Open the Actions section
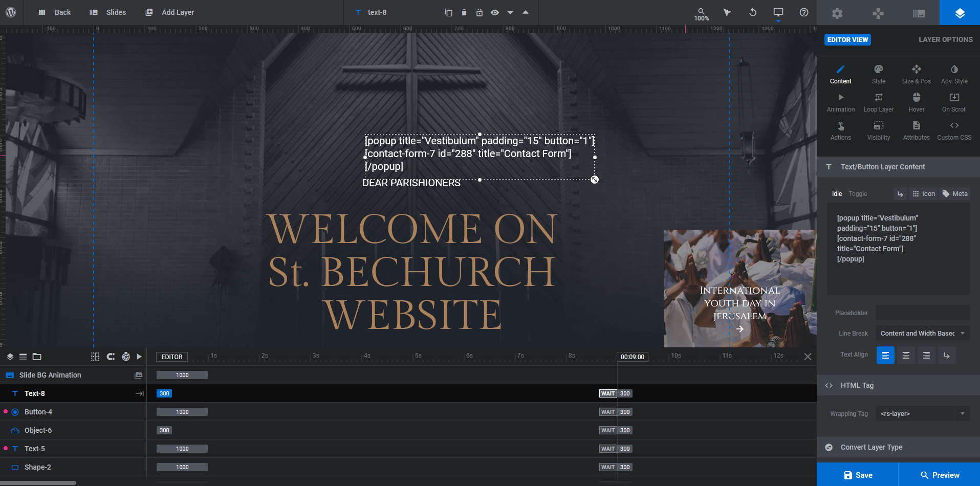Image resolution: width=980 pixels, height=486 pixels. (841, 130)
